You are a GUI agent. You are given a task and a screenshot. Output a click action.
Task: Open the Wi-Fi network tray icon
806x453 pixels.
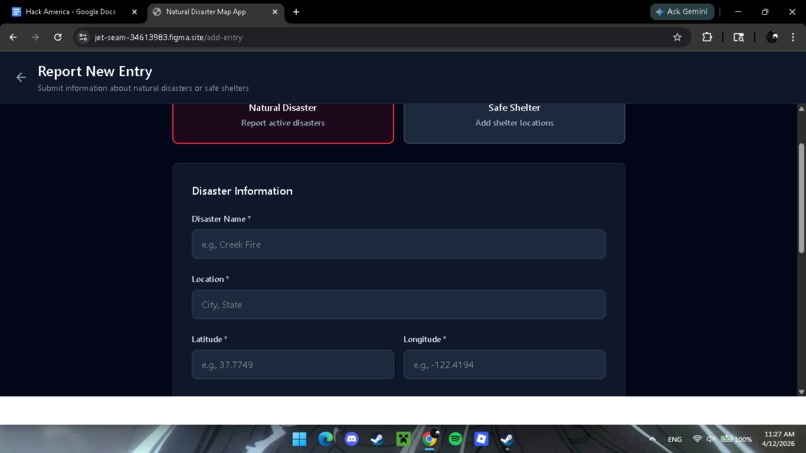coord(697,439)
